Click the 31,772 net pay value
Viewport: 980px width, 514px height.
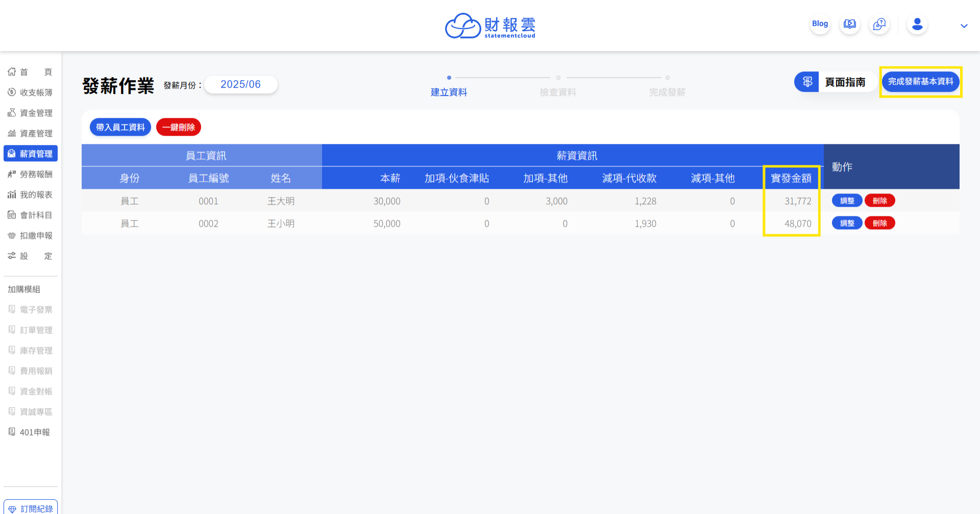tap(798, 201)
